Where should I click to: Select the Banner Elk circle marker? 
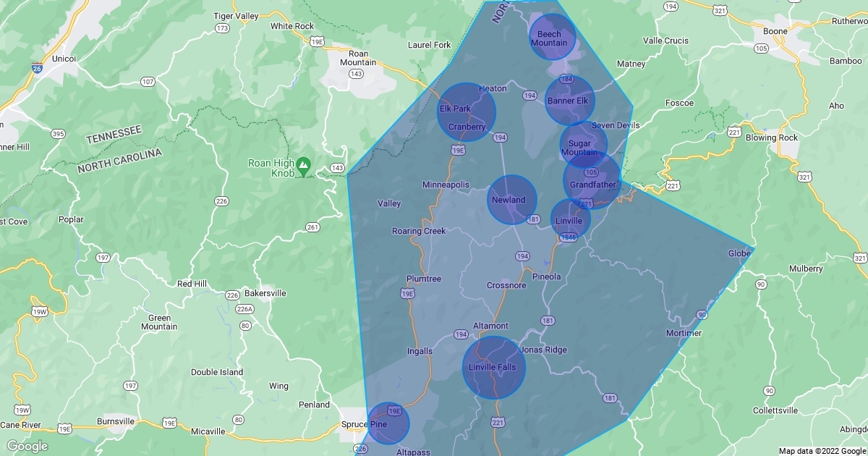click(569, 101)
